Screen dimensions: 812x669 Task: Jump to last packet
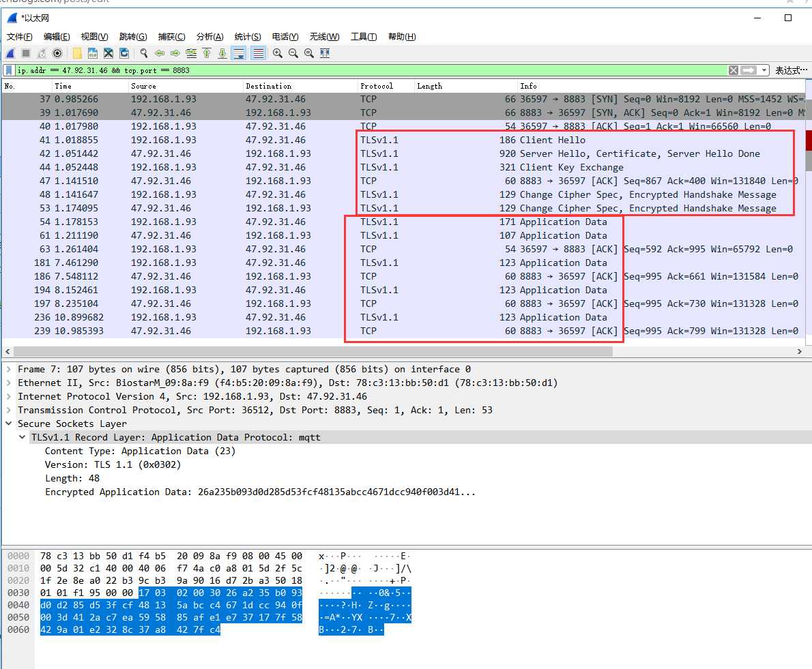pos(222,53)
